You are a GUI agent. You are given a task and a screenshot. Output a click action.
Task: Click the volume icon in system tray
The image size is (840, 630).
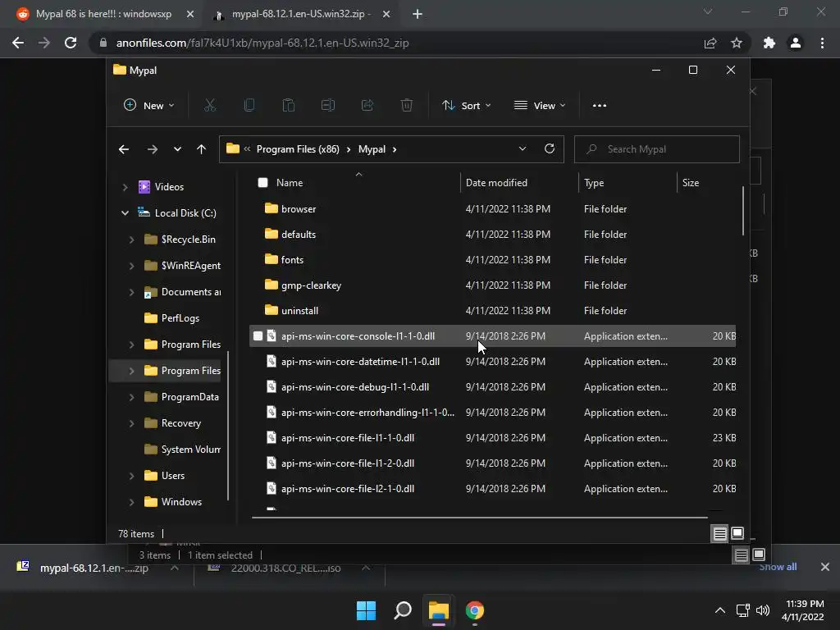763,610
